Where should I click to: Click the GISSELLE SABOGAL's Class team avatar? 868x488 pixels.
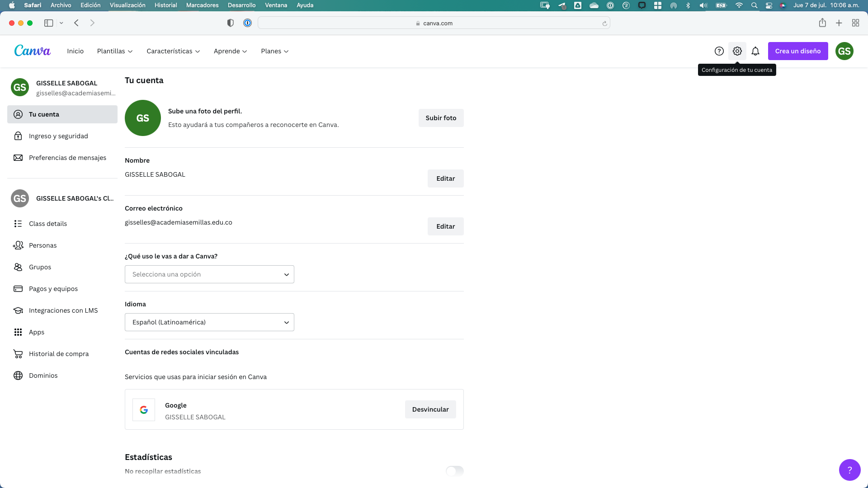(x=20, y=198)
